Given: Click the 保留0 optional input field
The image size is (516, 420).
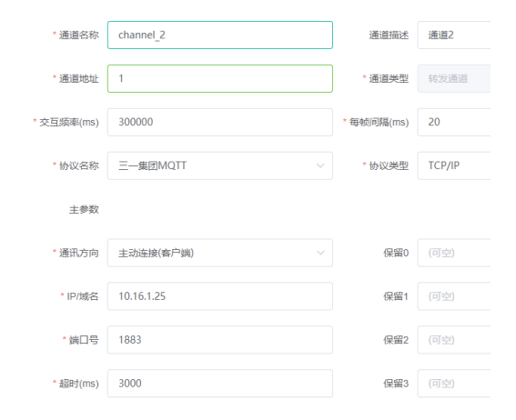Looking at the screenshot, I should tap(454, 253).
